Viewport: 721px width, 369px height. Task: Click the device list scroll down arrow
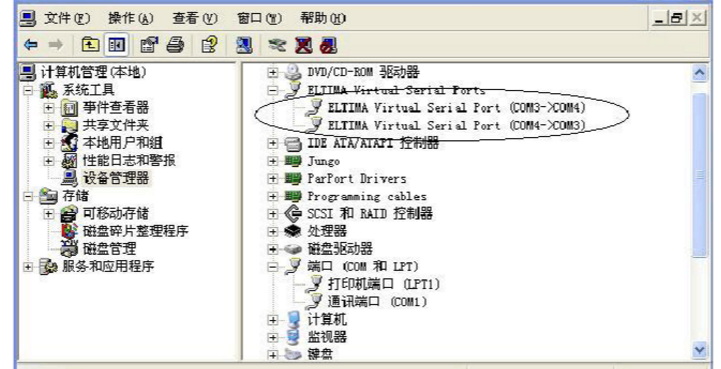coord(699,351)
